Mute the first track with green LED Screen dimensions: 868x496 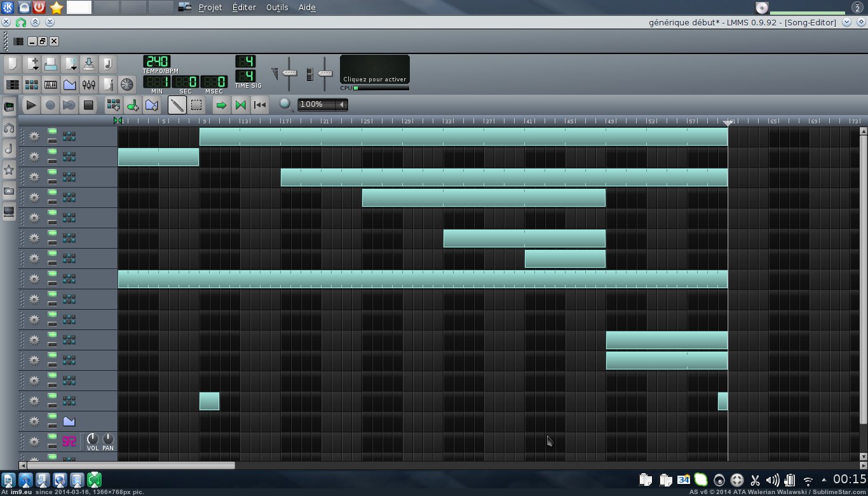coord(51,132)
